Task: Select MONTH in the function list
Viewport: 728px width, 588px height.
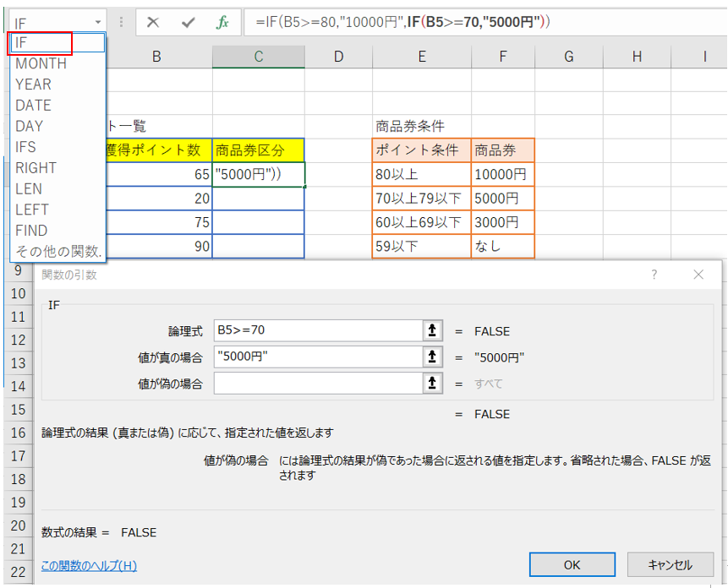Action: 41,63
